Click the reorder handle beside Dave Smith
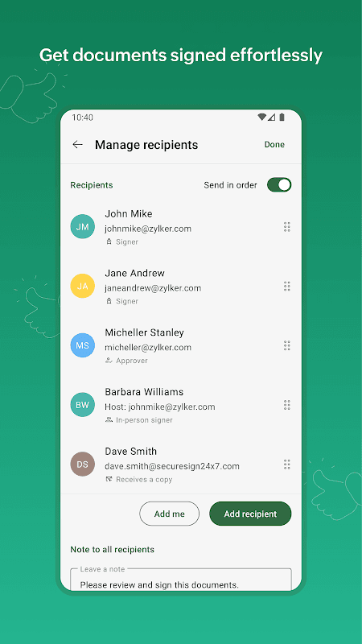 pyautogui.click(x=287, y=464)
